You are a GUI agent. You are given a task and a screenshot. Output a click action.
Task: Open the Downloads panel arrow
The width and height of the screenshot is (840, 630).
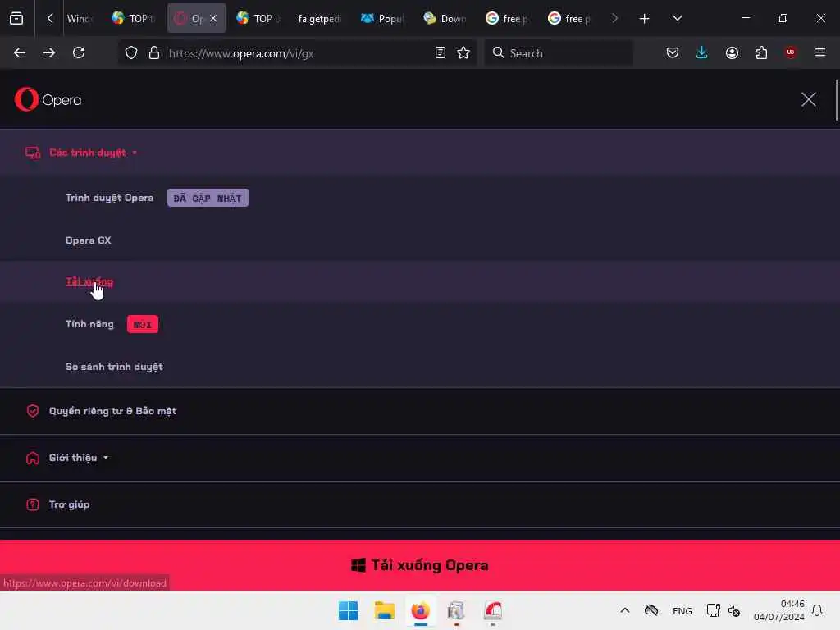point(702,52)
